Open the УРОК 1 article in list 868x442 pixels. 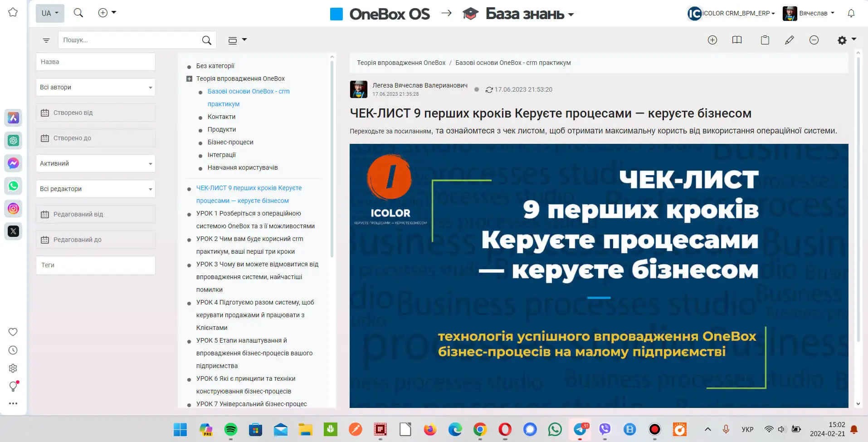tap(255, 220)
